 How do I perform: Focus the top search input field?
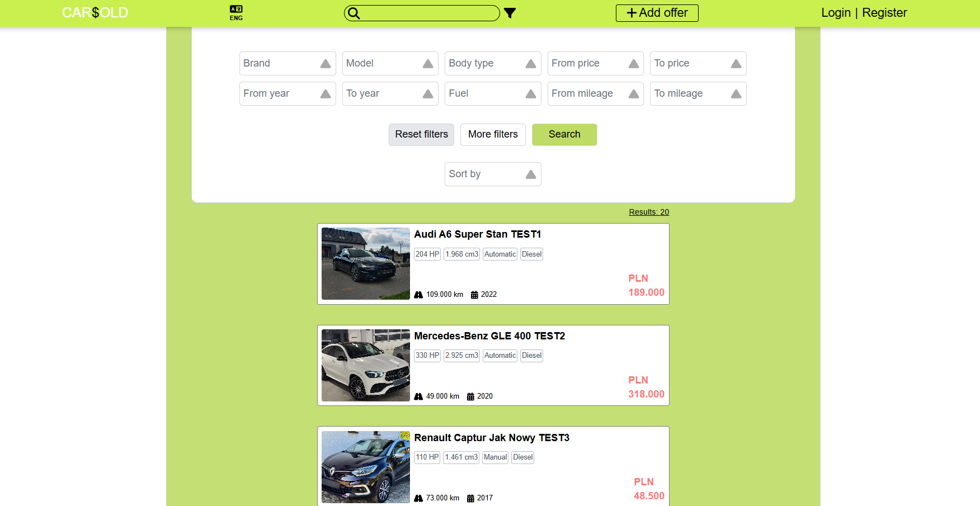click(x=422, y=13)
